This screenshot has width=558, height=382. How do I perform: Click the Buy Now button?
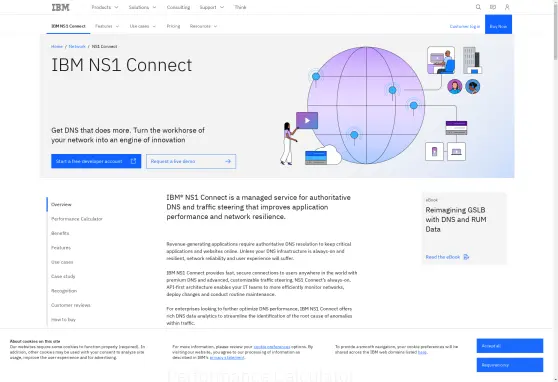(x=498, y=25)
